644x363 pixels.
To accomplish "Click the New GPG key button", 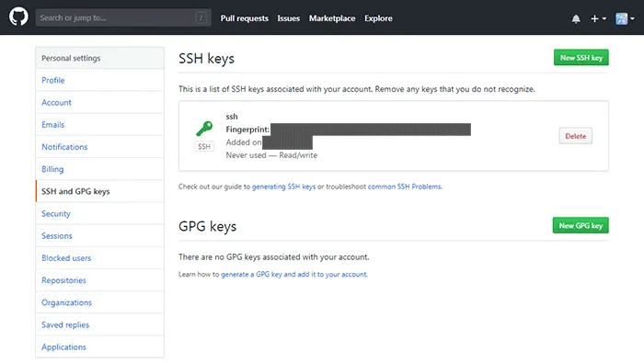I will click(581, 225).
